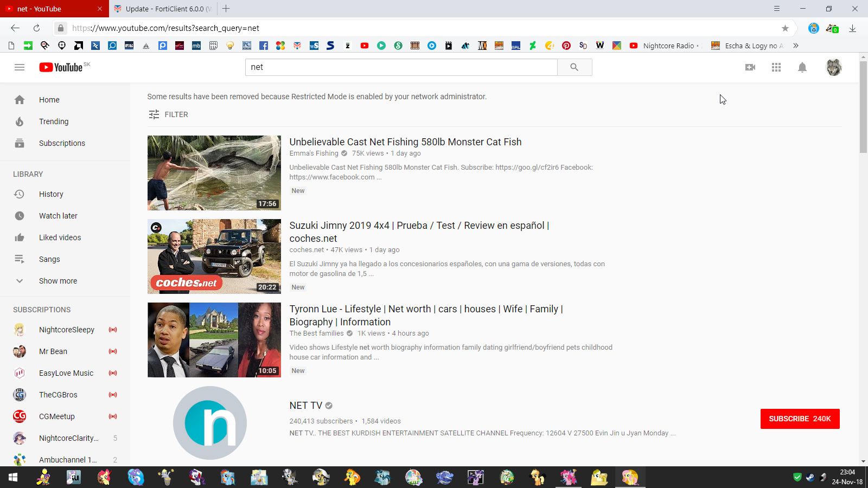This screenshot has width=868, height=488.
Task: Open the Pinterest bookmark
Action: [x=566, y=46]
